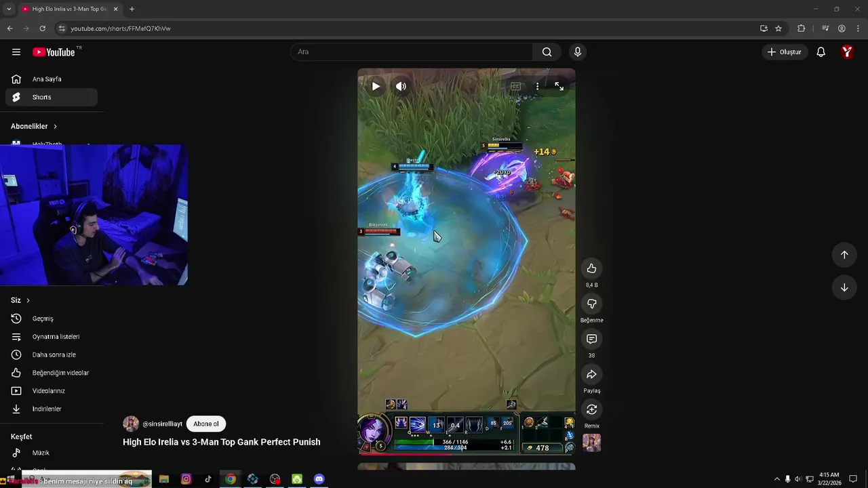Open a new browser tab
This screenshot has width=868, height=488.
[132, 9]
